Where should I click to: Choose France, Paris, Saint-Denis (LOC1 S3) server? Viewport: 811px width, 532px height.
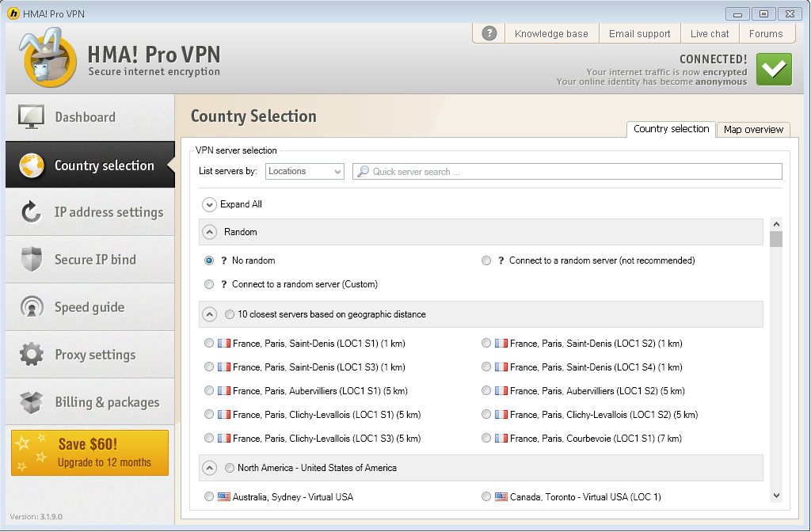(x=209, y=367)
